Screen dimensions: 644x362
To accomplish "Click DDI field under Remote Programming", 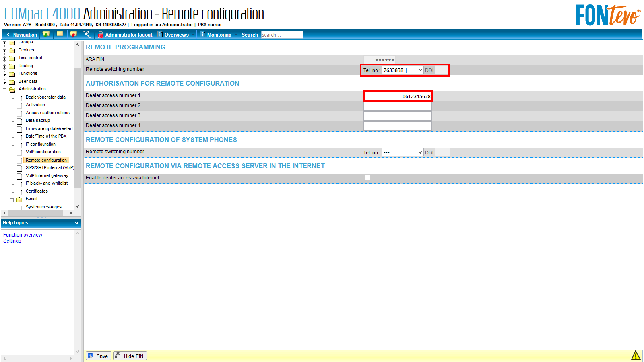I will pos(442,70).
